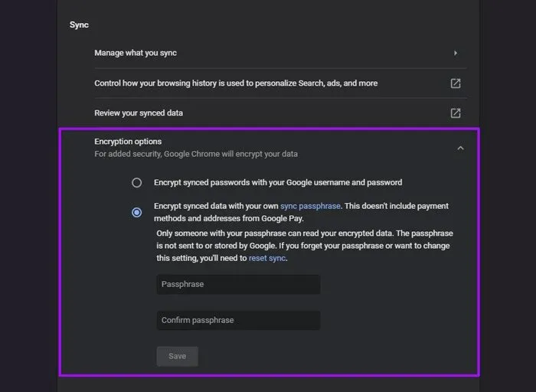Click the 'Encrypt synced passwords with your Google username' label
This screenshot has height=392, width=536.
click(277, 183)
